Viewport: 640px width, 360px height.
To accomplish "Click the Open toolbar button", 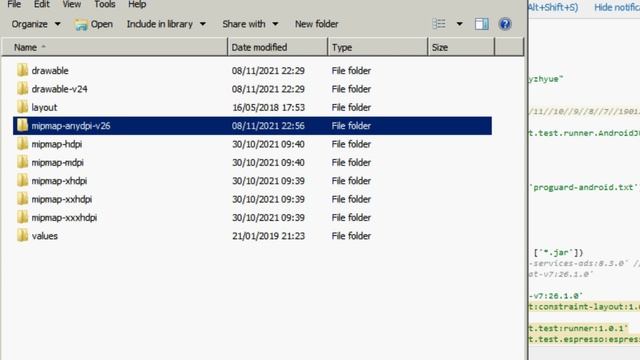I will (x=93, y=24).
